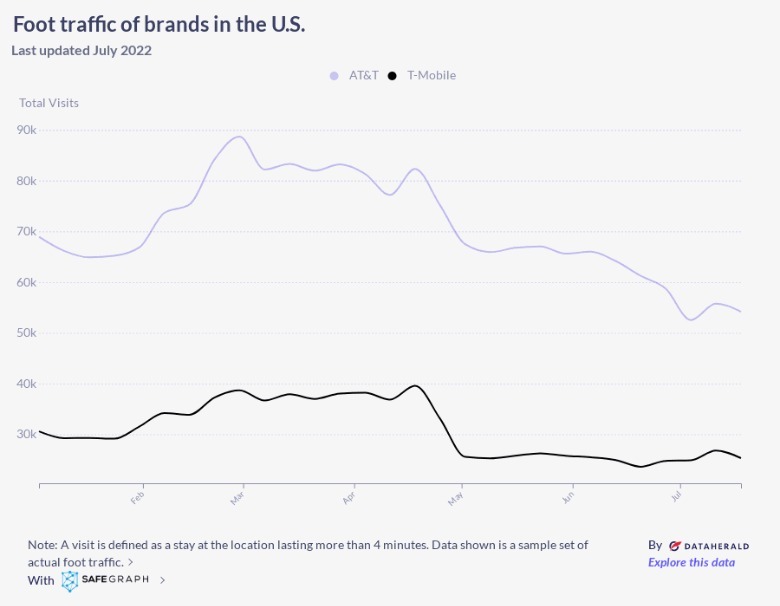780x606 pixels.
Task: Click the Jul tick on the x-axis
Action: (x=677, y=495)
